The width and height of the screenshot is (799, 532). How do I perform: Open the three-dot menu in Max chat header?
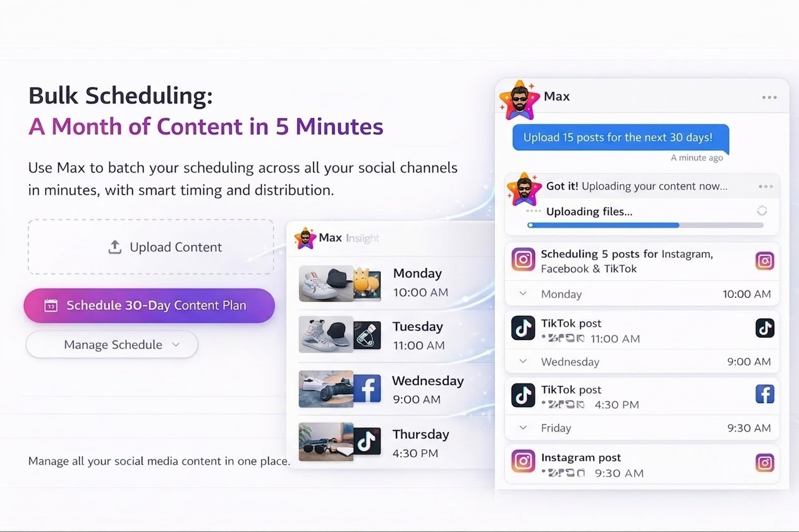point(769,97)
